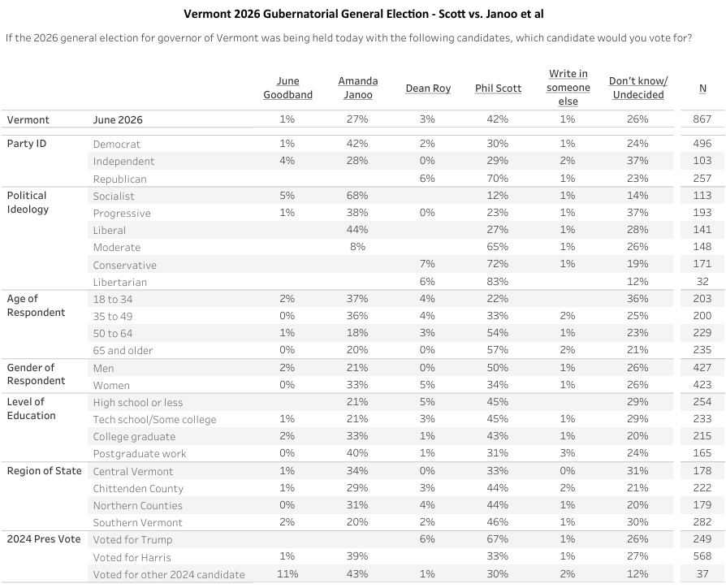The width and height of the screenshot is (726, 588).
Task: Select the Phil Scott column header
Action: (498, 89)
